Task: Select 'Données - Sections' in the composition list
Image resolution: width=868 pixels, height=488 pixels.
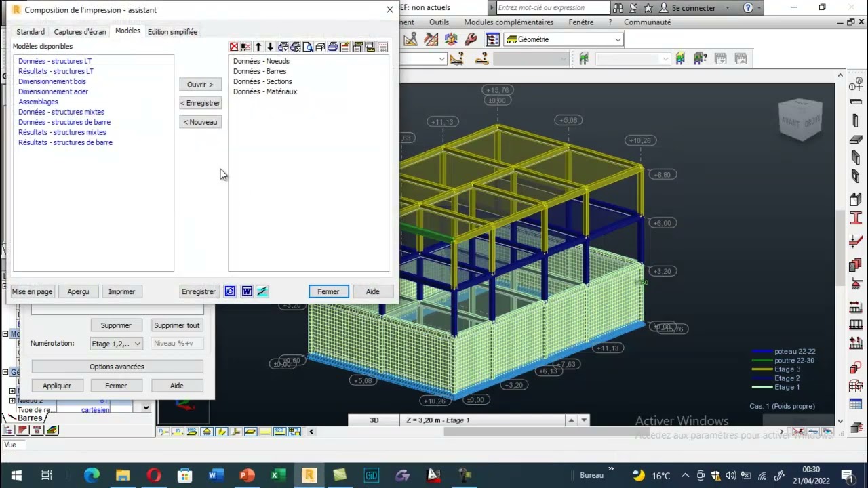Action: 262,81
